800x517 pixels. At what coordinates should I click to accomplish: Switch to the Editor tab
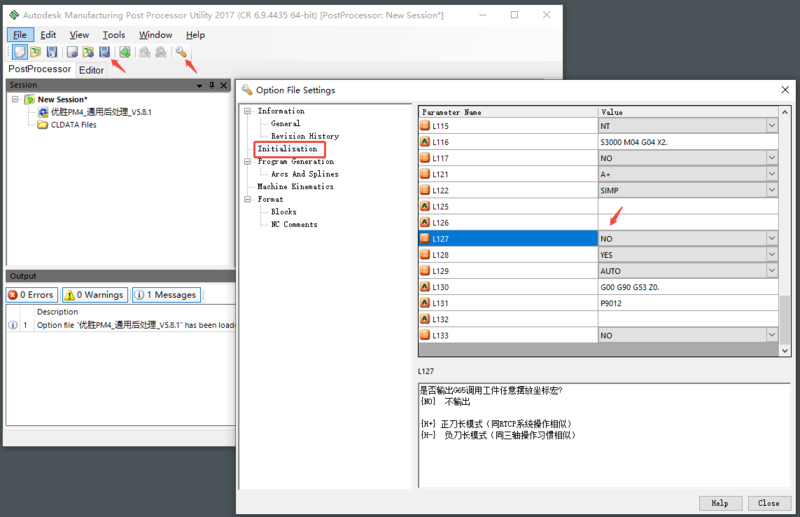click(x=91, y=70)
